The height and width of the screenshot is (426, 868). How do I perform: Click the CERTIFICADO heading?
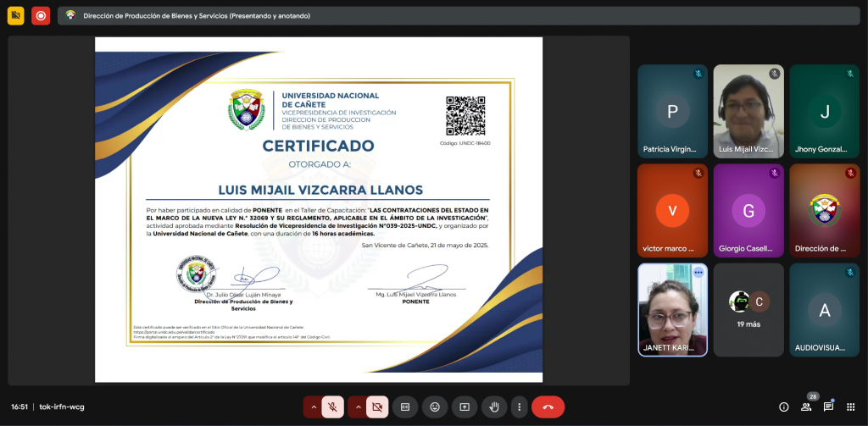pyautogui.click(x=319, y=146)
